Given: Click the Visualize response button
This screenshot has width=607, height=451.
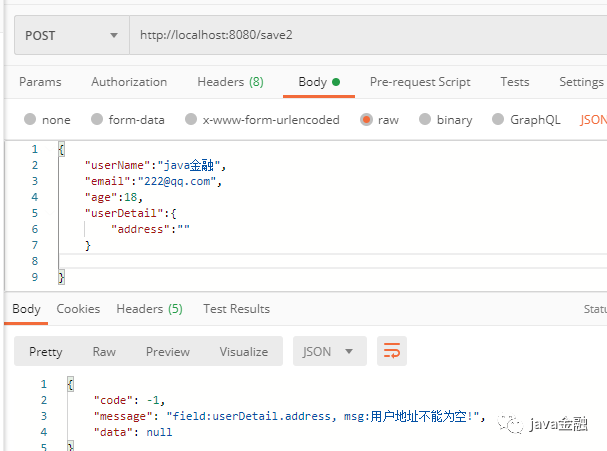Looking at the screenshot, I should click(x=244, y=351).
